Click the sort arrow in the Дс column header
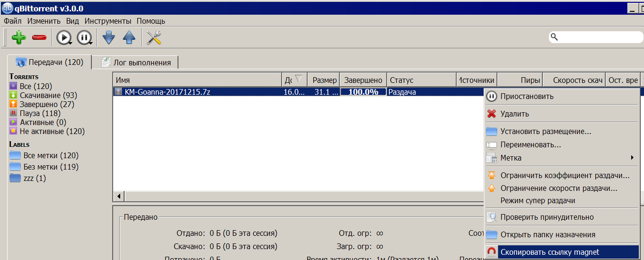The image size is (644, 260). coord(299,79)
